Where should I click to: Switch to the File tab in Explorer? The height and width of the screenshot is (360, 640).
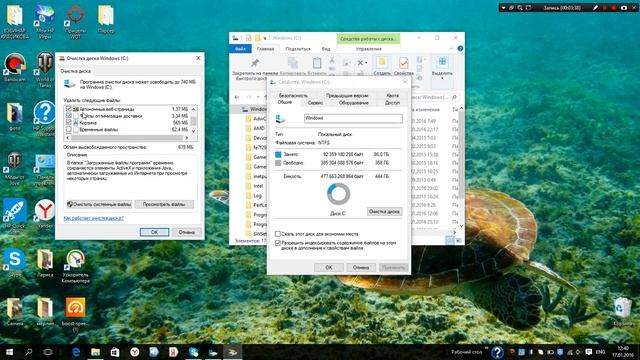(240, 49)
